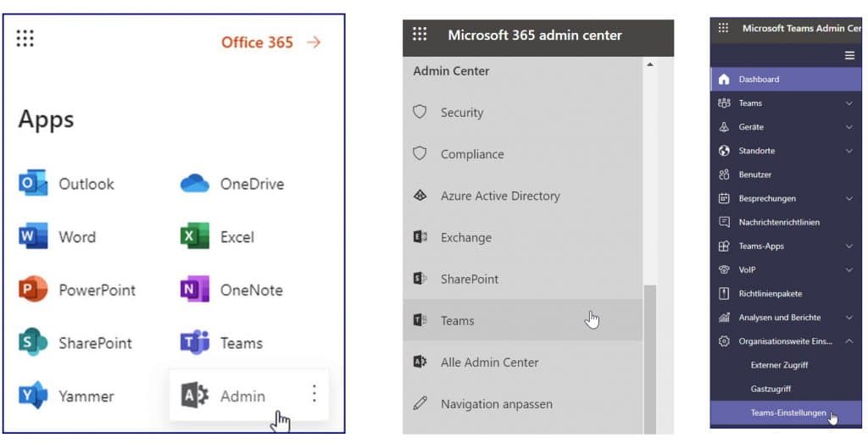Viewport: 868px width, 443px height.
Task: Open the Outlook app icon
Action: tap(33, 184)
